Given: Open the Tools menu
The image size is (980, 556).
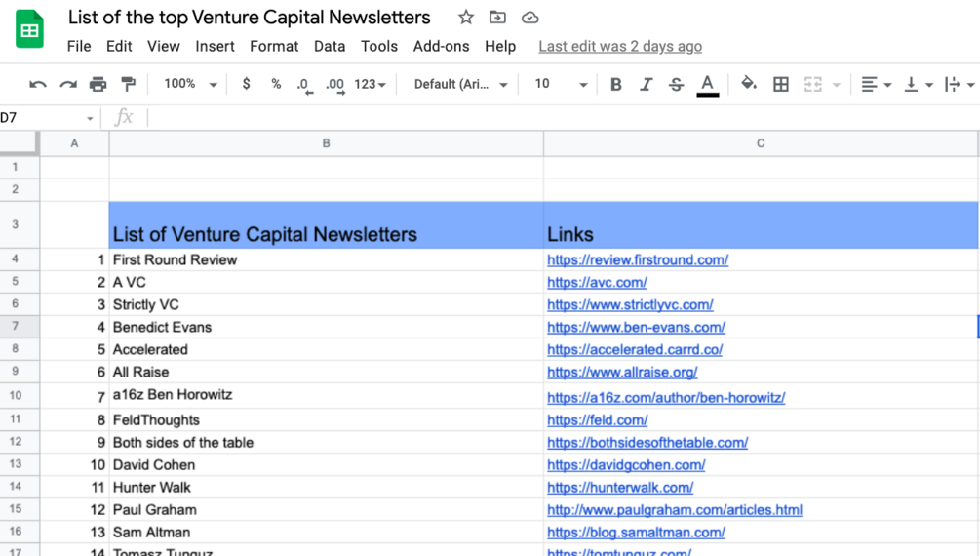Looking at the screenshot, I should (378, 46).
